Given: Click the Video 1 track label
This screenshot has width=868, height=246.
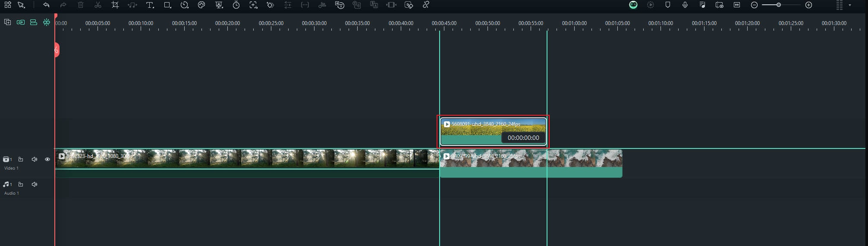Looking at the screenshot, I should point(11,168).
